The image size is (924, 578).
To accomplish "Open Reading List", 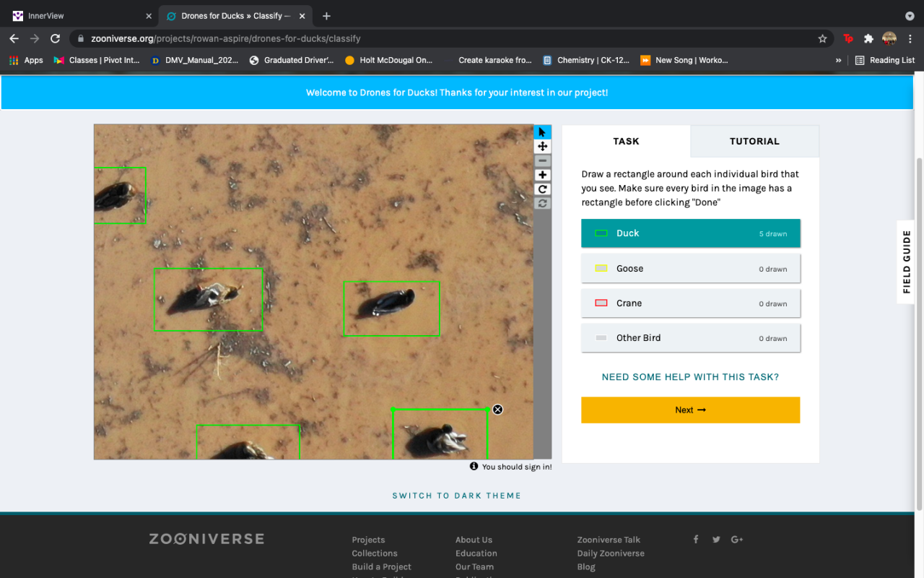I will pyautogui.click(x=884, y=61).
